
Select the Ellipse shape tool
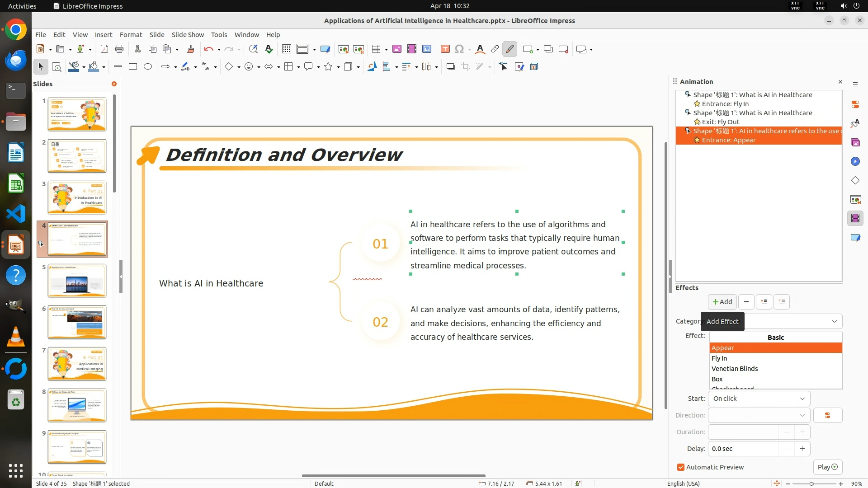[148, 67]
